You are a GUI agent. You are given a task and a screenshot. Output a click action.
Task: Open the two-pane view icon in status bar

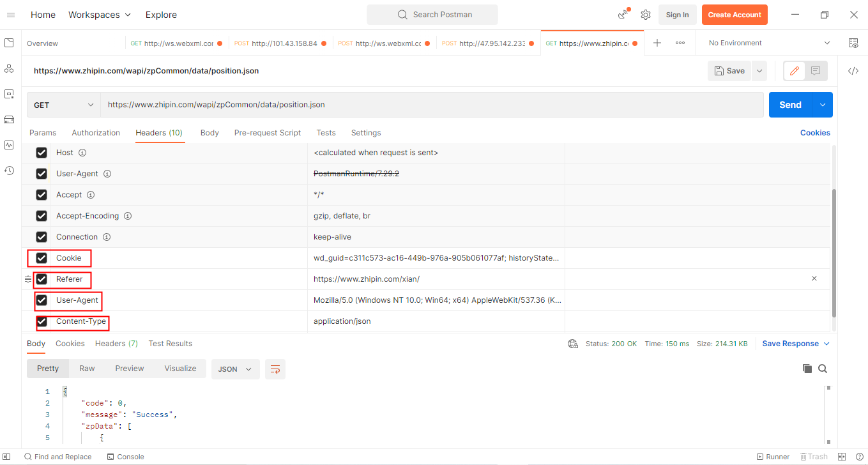click(842, 457)
